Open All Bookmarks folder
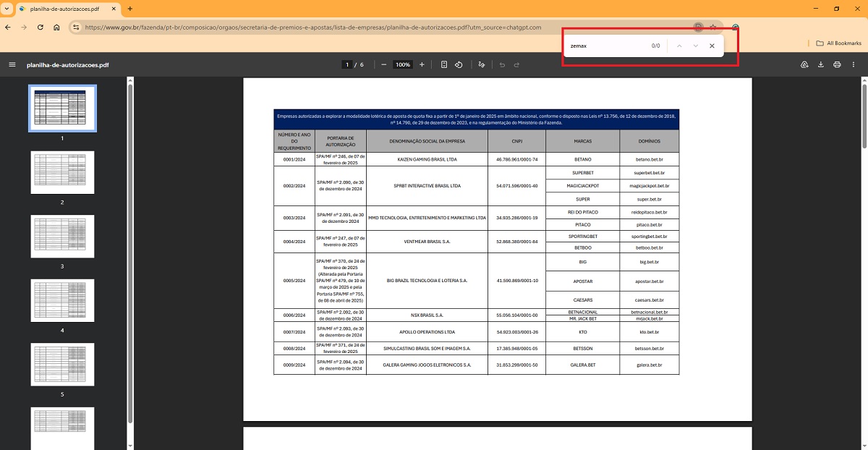The image size is (868, 450). 838,43
